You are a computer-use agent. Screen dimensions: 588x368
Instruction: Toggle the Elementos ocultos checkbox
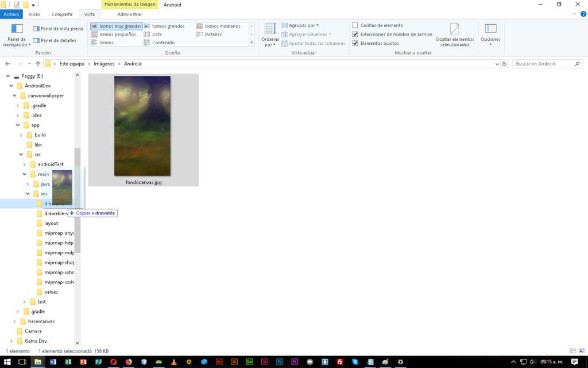click(x=355, y=43)
